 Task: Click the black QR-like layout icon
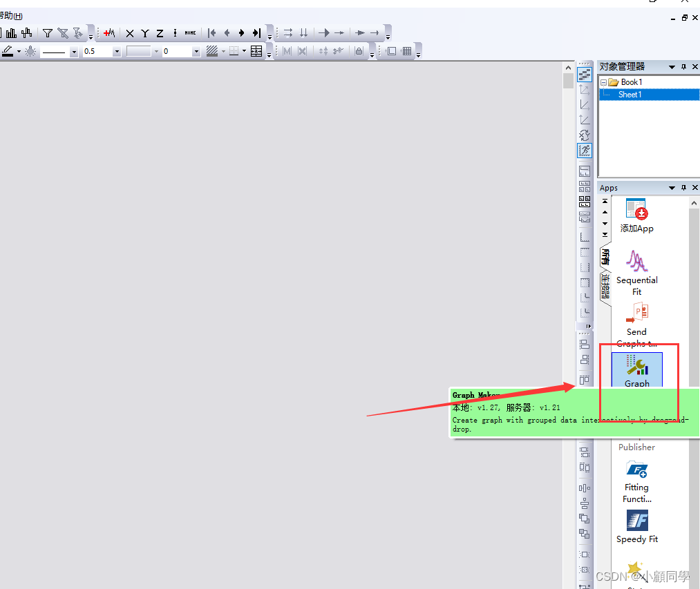click(x=585, y=202)
